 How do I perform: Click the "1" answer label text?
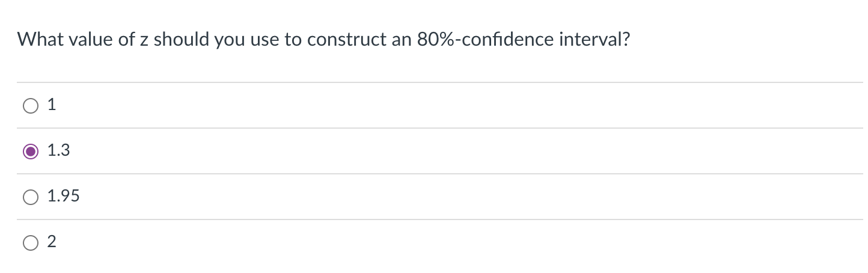point(52,105)
